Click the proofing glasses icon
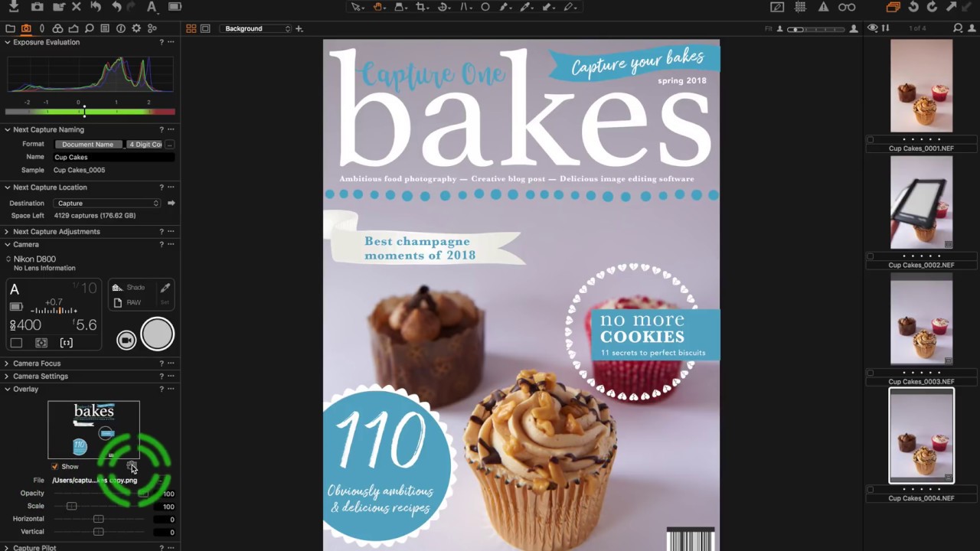980x551 pixels. 847,7
